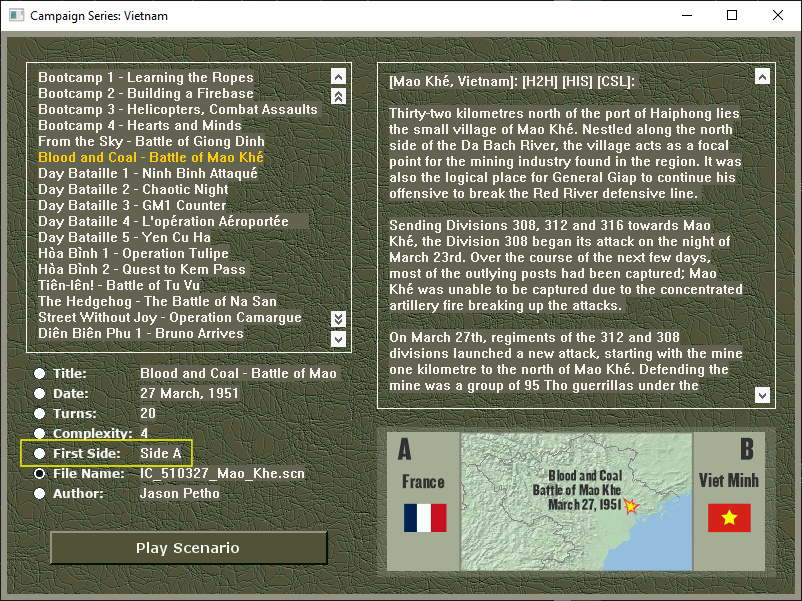The height and width of the screenshot is (601, 802).
Task: Select Day Bataille 3 - GM1 Counter
Action: (x=132, y=205)
